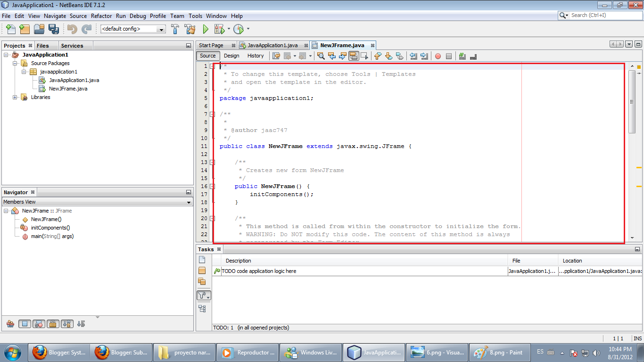Click the Find Selection magnifier in editor toolbar
The width and height of the screenshot is (644, 362).
(x=320, y=56)
